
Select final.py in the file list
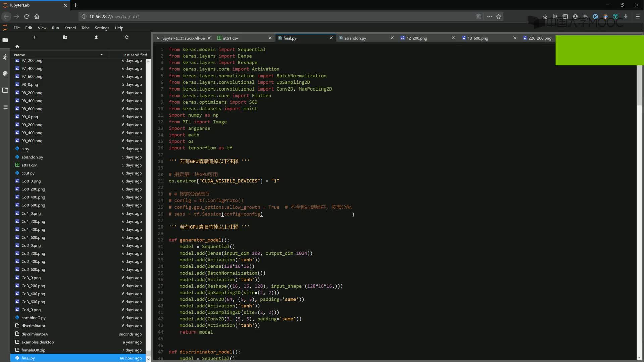click(78, 358)
